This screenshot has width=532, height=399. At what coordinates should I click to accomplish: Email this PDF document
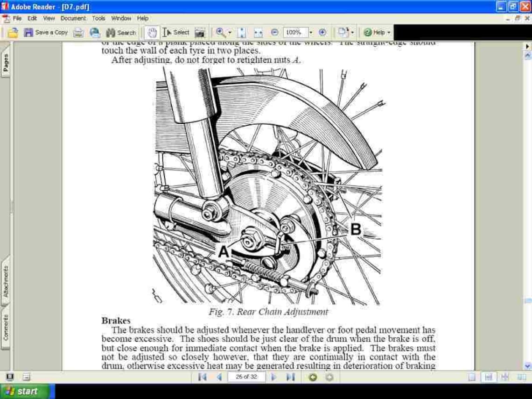(x=95, y=32)
